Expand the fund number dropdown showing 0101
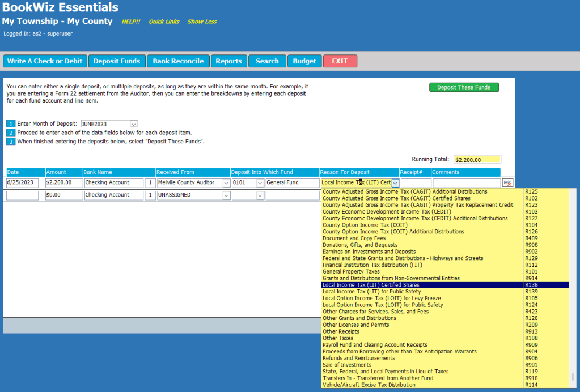The image size is (580, 392). tap(260, 182)
